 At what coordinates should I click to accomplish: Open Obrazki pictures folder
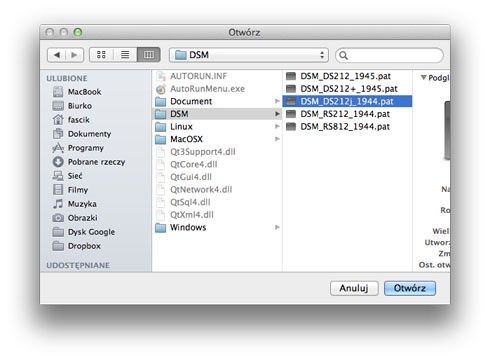pos(75,218)
